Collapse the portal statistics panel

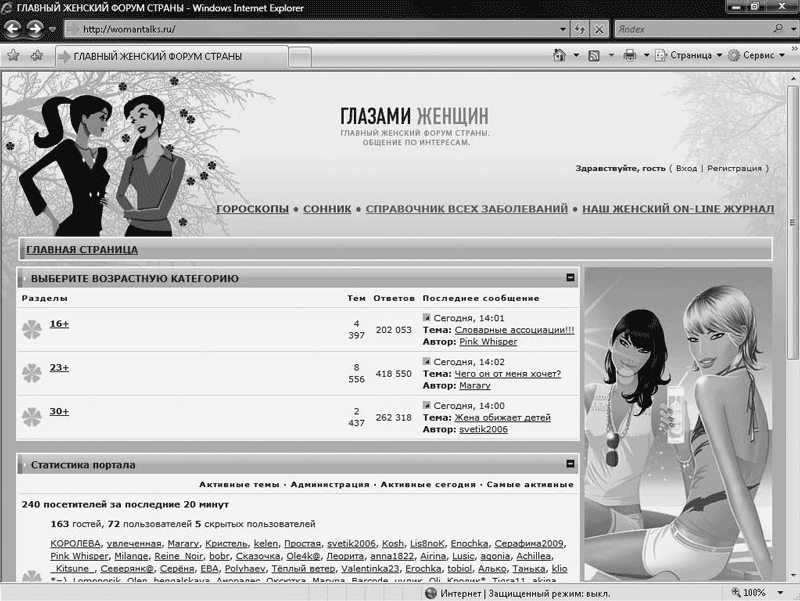570,465
